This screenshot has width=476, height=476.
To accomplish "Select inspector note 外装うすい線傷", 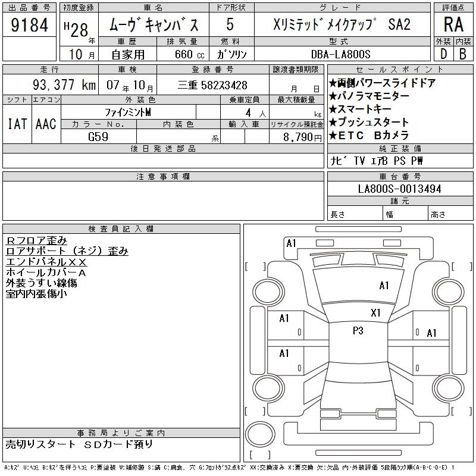I will pos(41,283).
